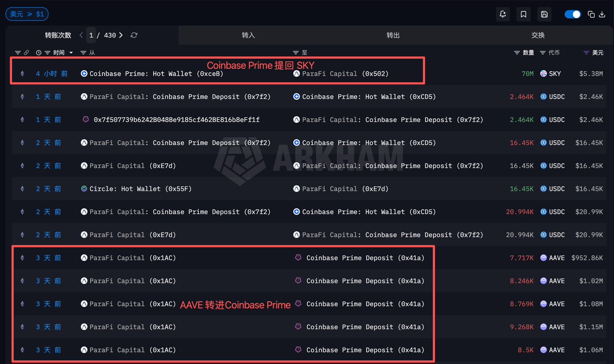
Task: Click the Ethereum chain icon on the SKY row
Action: pos(23,74)
